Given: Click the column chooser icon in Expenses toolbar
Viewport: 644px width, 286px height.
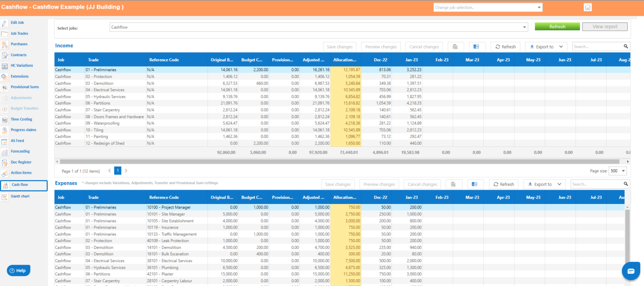Looking at the screenshot, I should pos(474,184).
